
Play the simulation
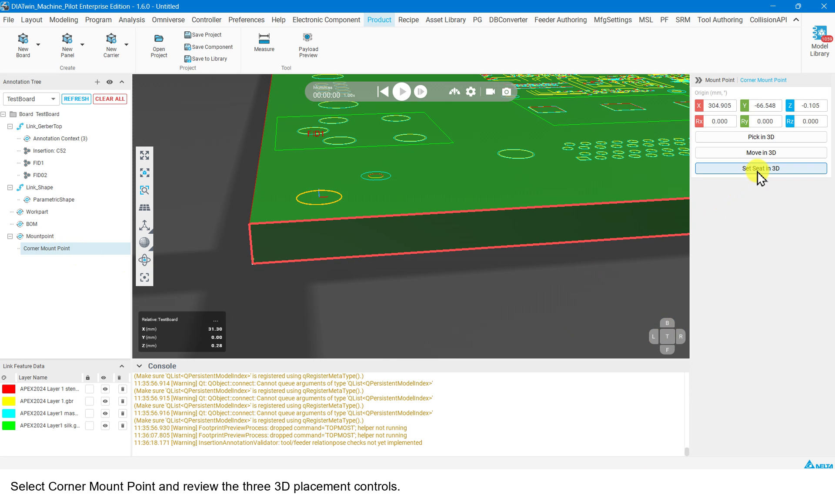click(402, 92)
